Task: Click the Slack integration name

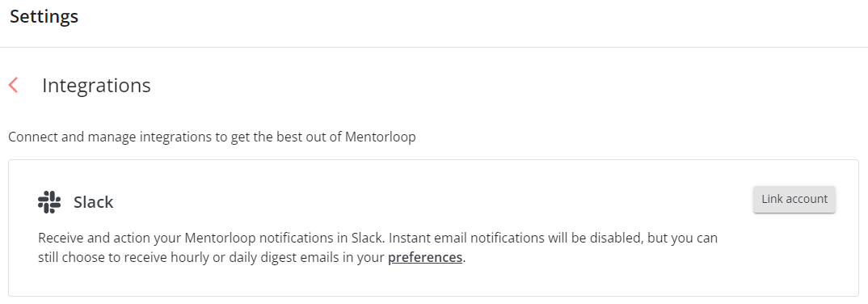Action: pos(94,203)
